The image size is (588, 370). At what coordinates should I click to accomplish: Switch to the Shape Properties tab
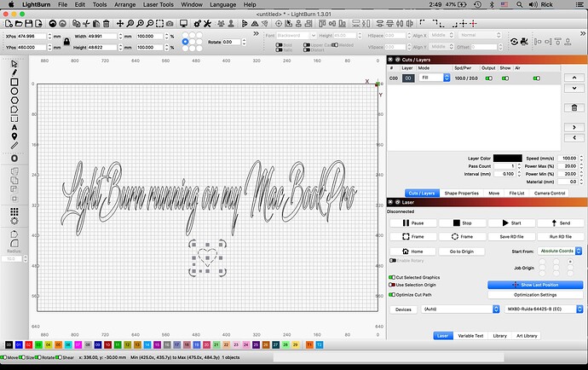point(461,193)
